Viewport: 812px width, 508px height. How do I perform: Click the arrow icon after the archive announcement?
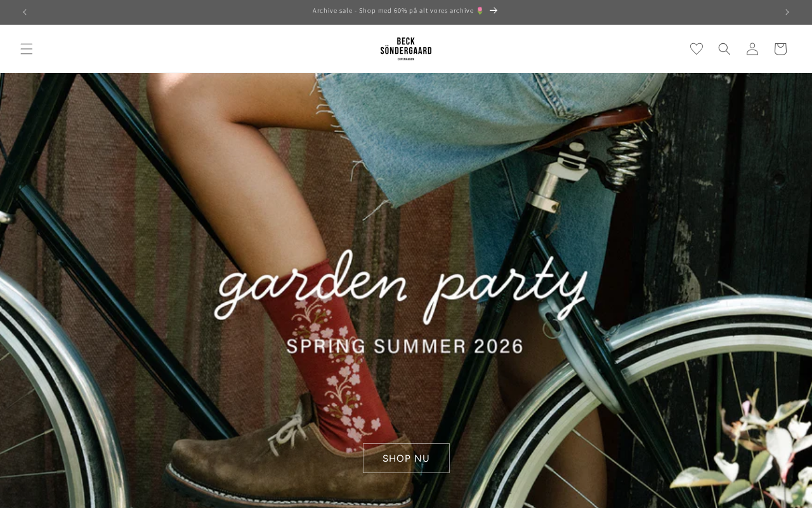click(494, 11)
